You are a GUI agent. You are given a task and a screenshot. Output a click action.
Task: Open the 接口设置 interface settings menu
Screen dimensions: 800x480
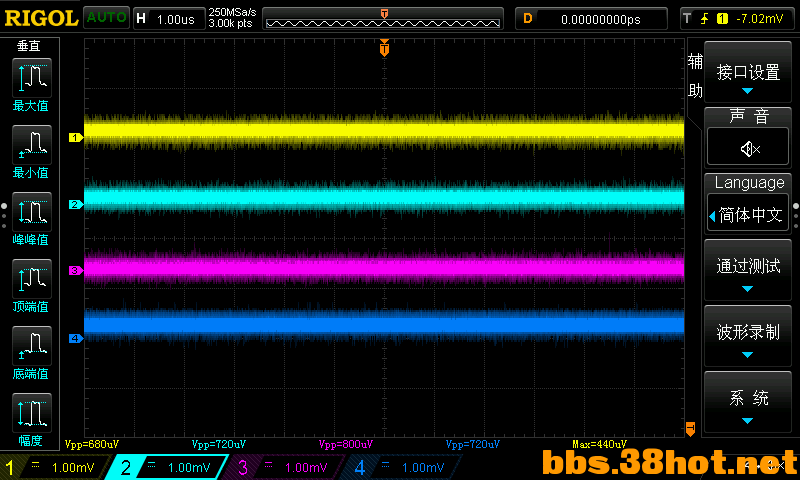tap(747, 72)
